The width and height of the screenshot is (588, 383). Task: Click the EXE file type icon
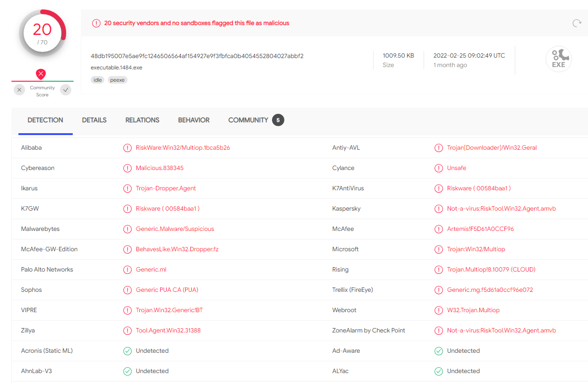coord(558,60)
